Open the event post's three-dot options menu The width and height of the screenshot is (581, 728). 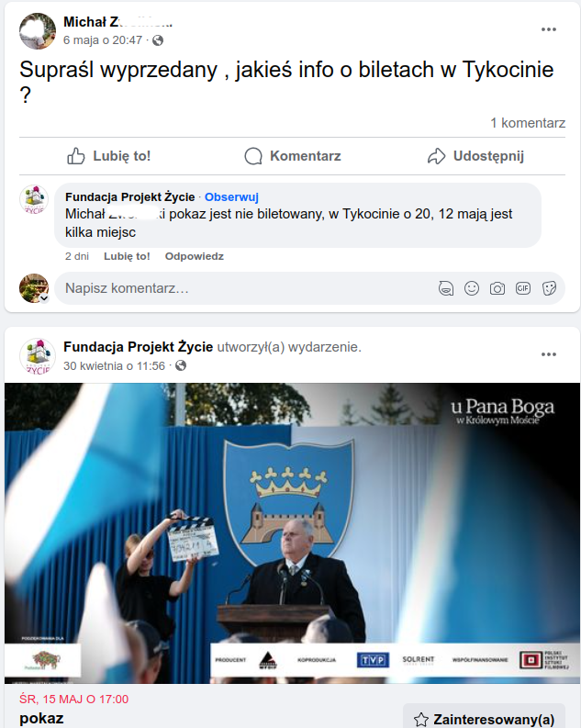pos(549,354)
